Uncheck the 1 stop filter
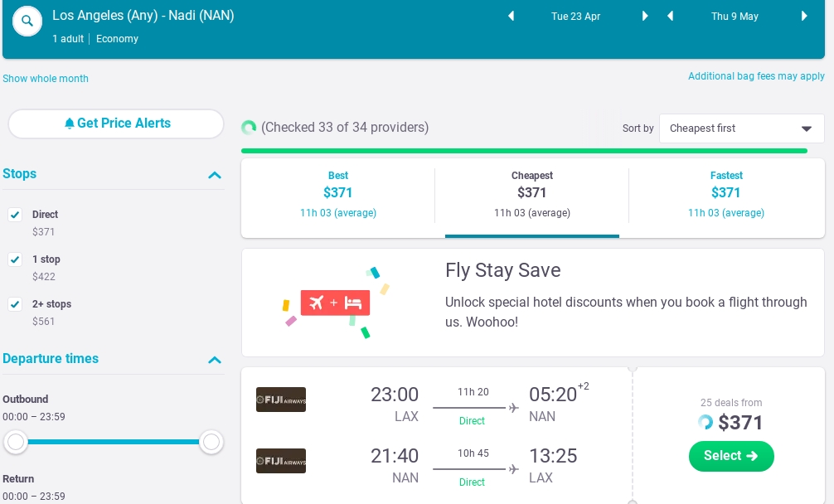 tap(15, 259)
